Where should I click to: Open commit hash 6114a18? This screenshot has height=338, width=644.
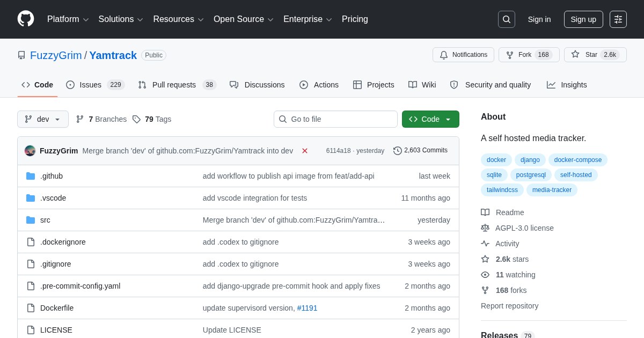(x=338, y=151)
